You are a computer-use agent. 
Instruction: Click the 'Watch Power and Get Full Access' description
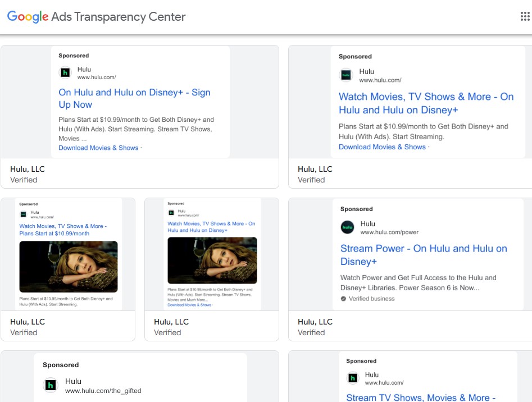[x=419, y=282]
